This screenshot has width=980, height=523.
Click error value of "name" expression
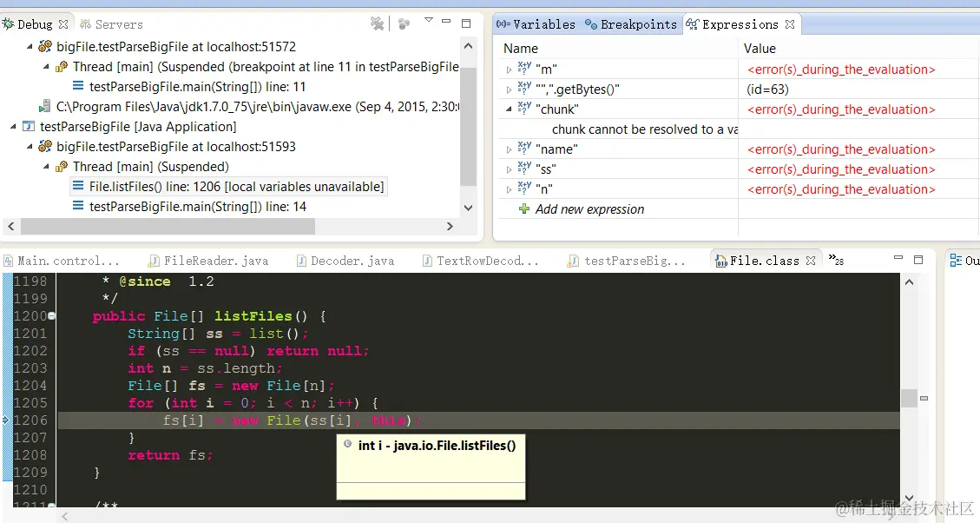click(840, 149)
